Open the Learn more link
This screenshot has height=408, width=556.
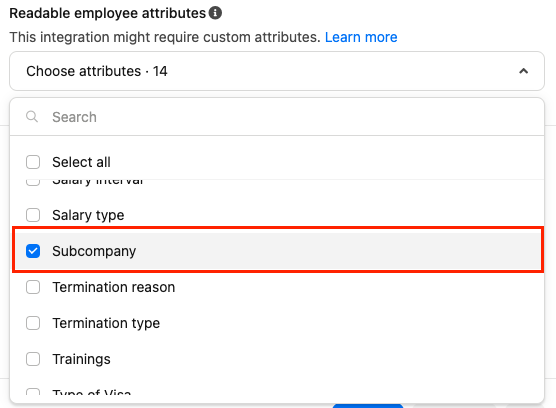[361, 37]
